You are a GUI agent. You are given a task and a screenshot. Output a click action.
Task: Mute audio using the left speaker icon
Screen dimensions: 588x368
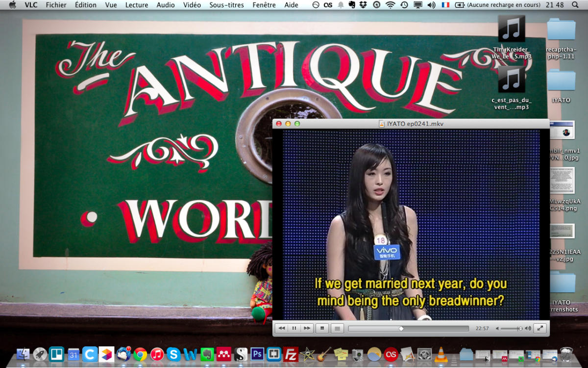click(x=497, y=329)
